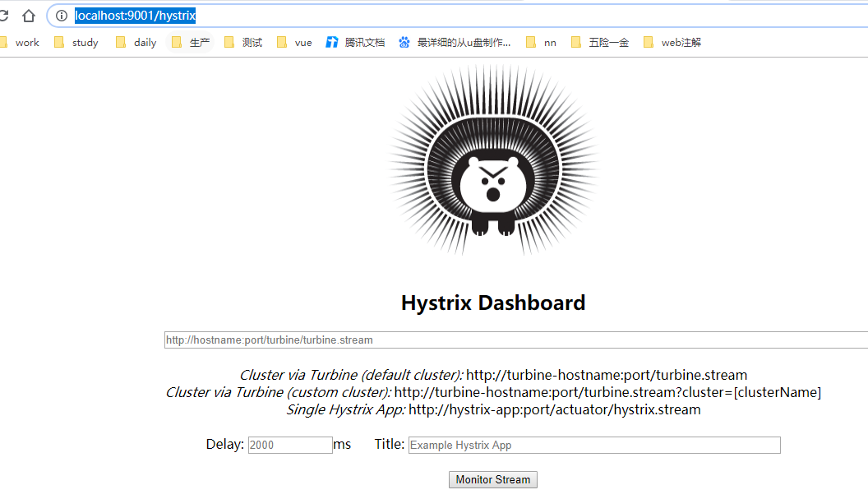Click the 'Cluster via Turbine (default cluster):' text
This screenshot has height=499, width=868.
(352, 375)
